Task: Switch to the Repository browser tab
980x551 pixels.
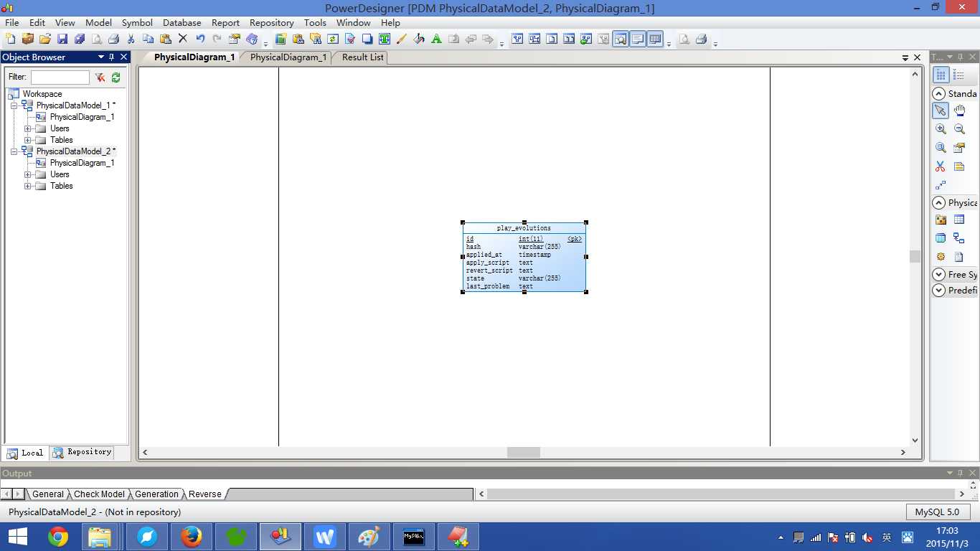Action: (83, 452)
